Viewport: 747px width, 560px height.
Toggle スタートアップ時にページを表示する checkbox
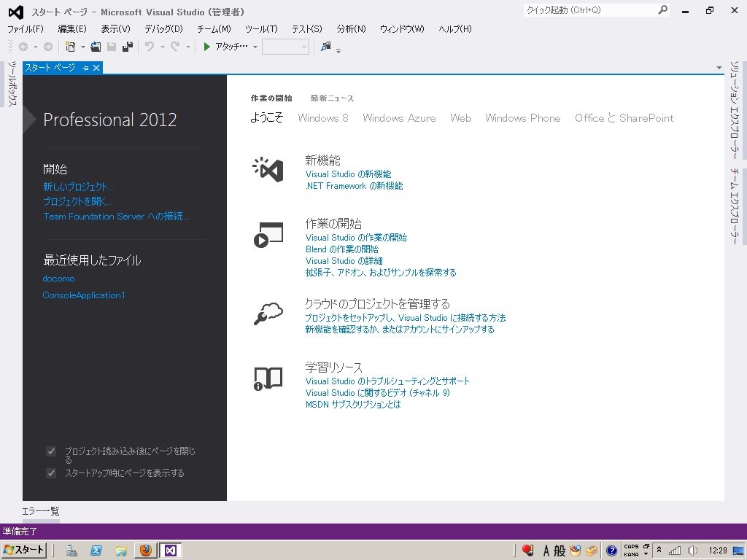click(51, 473)
